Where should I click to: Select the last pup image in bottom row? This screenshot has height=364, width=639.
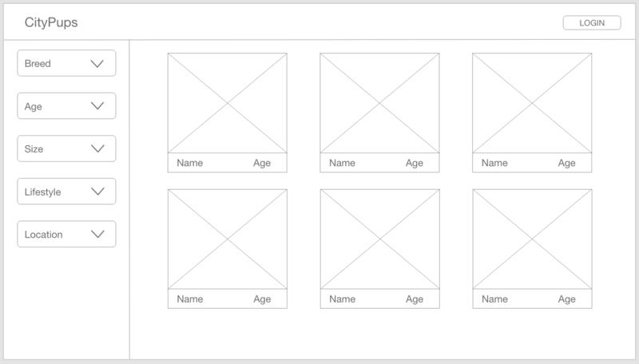(x=532, y=239)
